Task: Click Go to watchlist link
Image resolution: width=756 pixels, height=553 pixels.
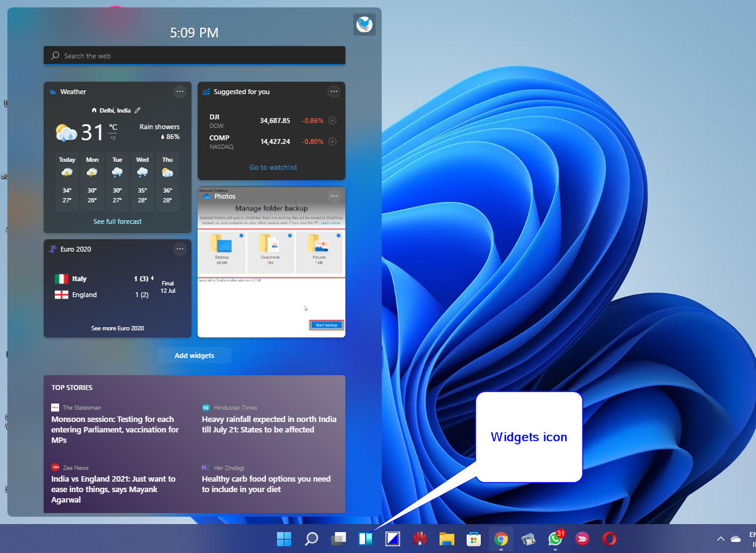Action: [x=273, y=167]
